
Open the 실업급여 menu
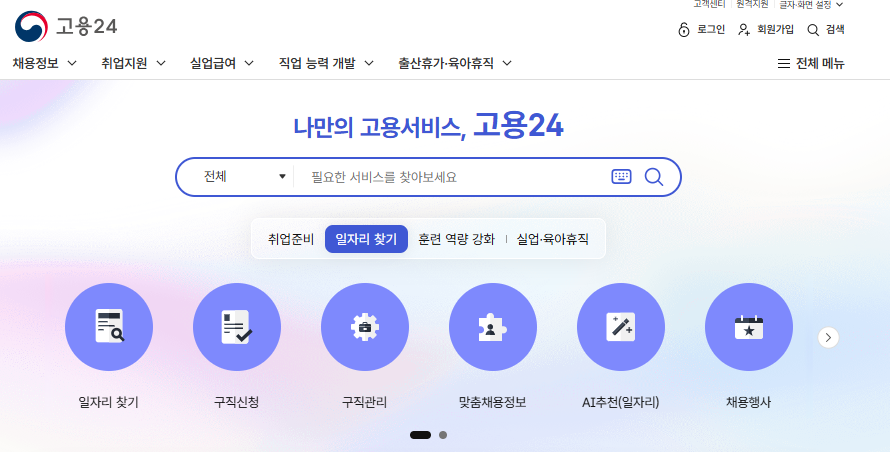pos(221,63)
